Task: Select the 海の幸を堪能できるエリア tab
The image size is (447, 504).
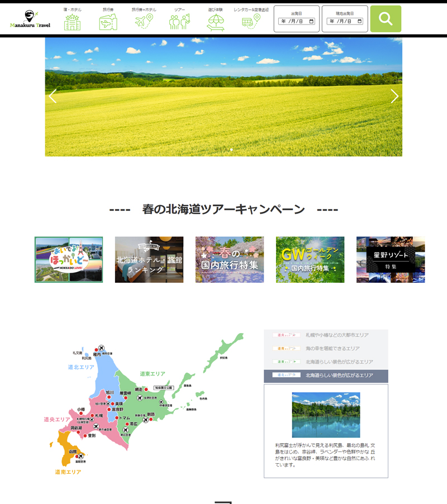Action: tap(326, 349)
